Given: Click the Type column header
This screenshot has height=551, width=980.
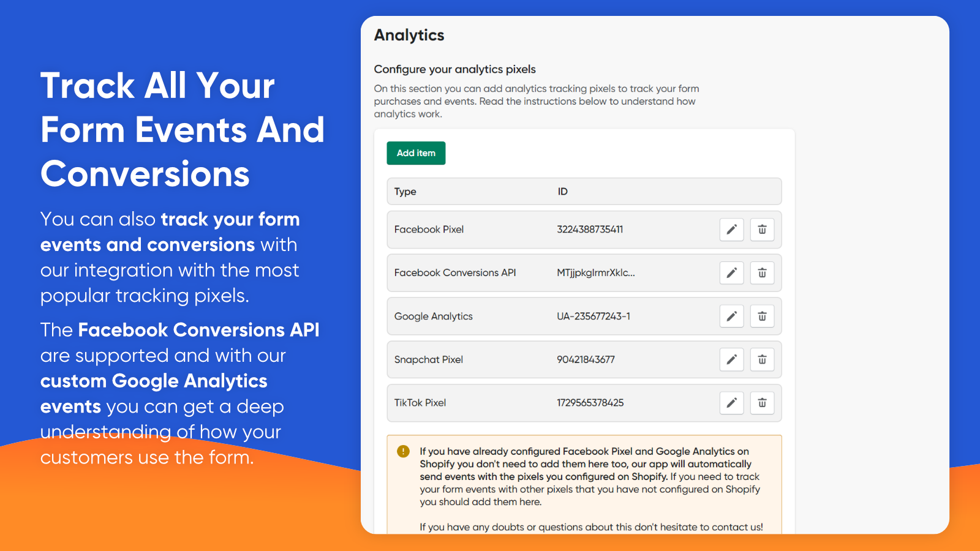Looking at the screenshot, I should coord(405,192).
